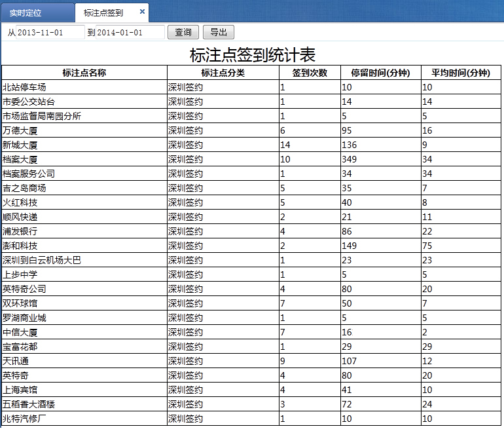Screen dimensions: 504x433
Task: Click the end date field 2014-01-01
Action: point(130,33)
